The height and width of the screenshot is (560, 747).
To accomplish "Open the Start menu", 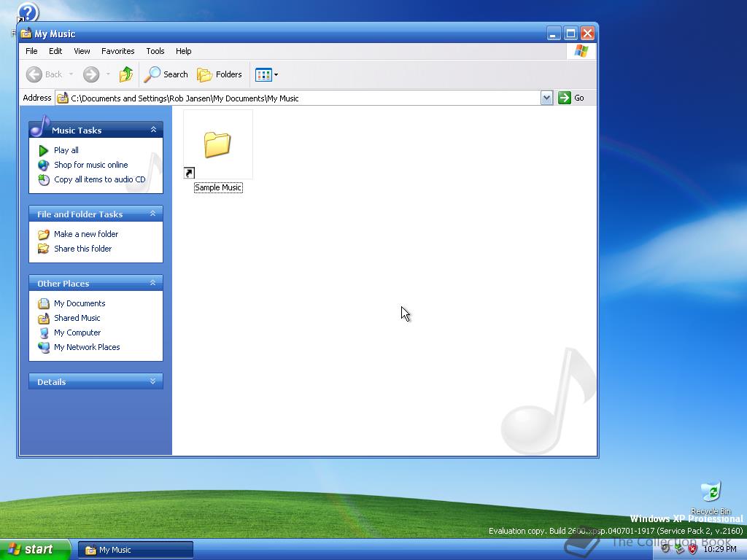I will [x=35, y=550].
